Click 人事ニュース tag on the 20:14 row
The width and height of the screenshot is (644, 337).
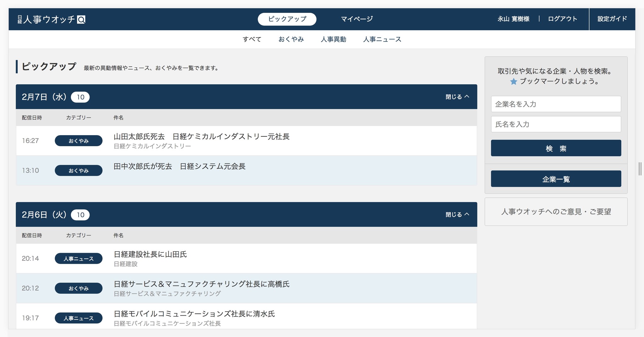pos(79,258)
